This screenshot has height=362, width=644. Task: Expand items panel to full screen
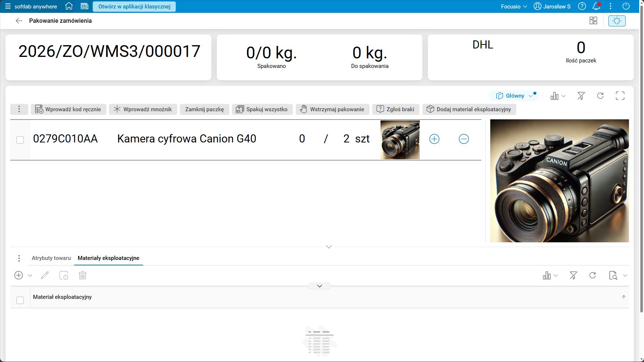[x=620, y=96]
